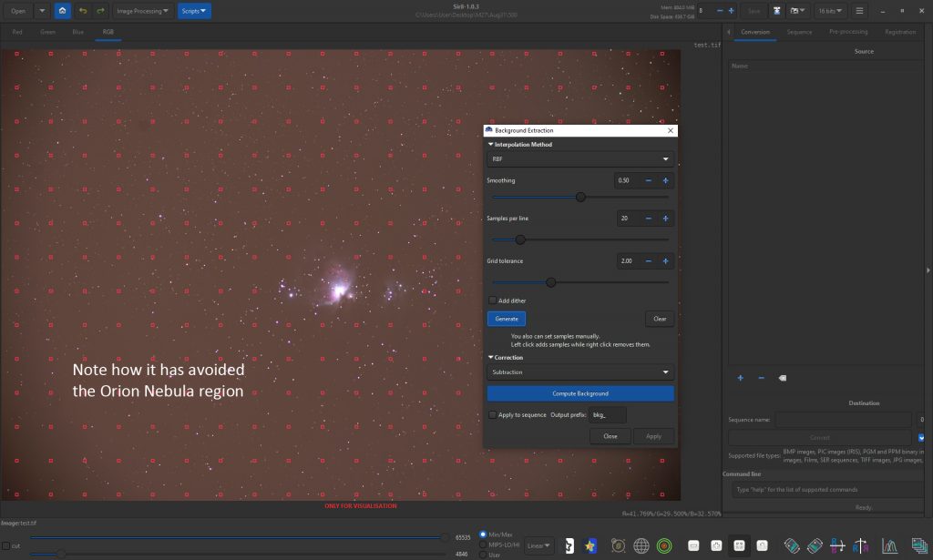Click the Output prefix input field
The height and width of the screenshot is (560, 933).
click(608, 415)
